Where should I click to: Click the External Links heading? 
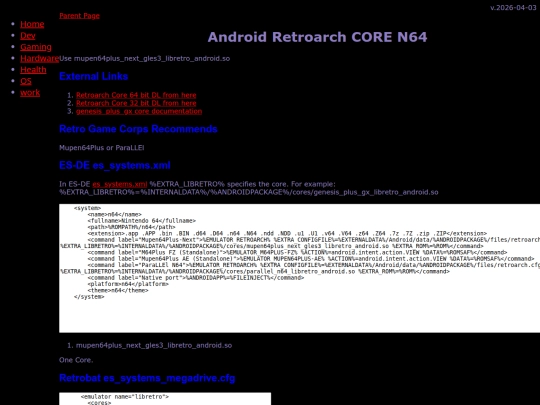[x=93, y=76]
